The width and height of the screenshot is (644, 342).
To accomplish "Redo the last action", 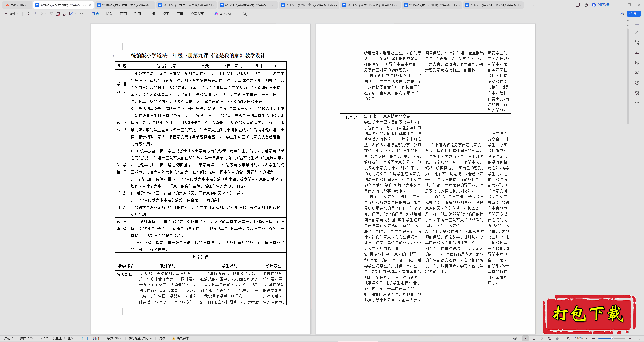I will tap(51, 14).
